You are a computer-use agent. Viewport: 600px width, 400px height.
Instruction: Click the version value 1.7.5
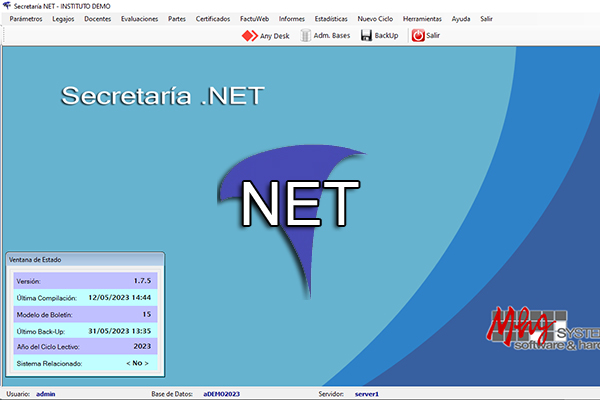pos(142,281)
